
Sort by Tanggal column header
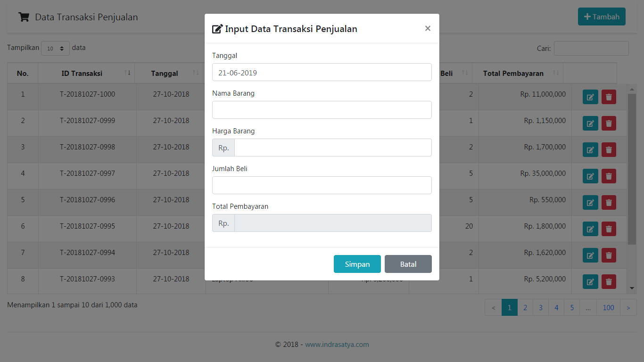click(165, 73)
